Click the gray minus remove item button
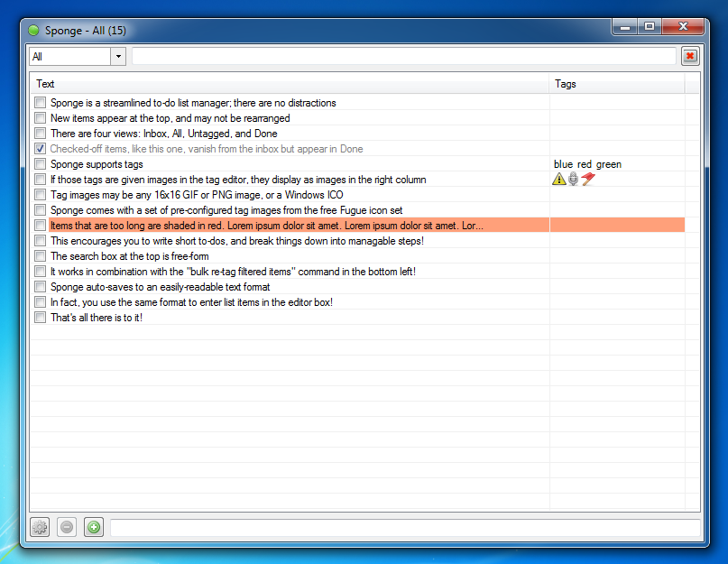Image resolution: width=728 pixels, height=564 pixels. coord(67,527)
